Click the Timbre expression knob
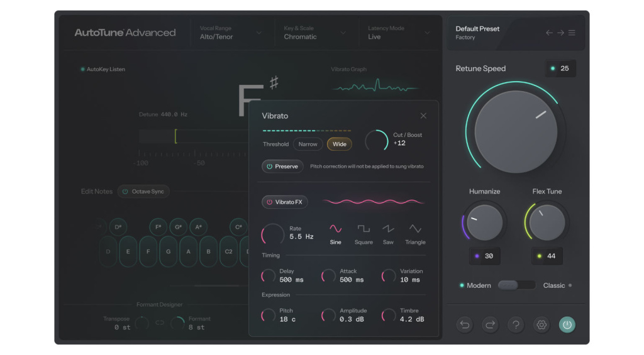 tap(389, 315)
